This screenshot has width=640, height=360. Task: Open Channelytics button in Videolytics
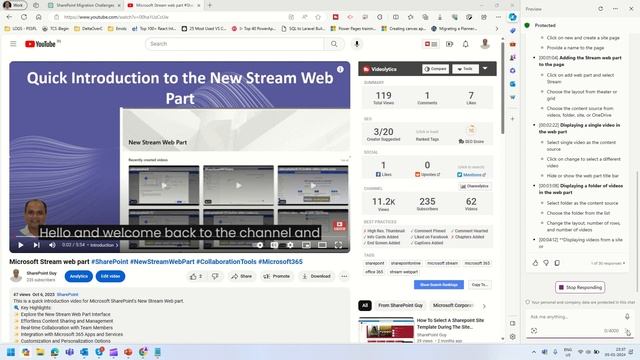474,186
